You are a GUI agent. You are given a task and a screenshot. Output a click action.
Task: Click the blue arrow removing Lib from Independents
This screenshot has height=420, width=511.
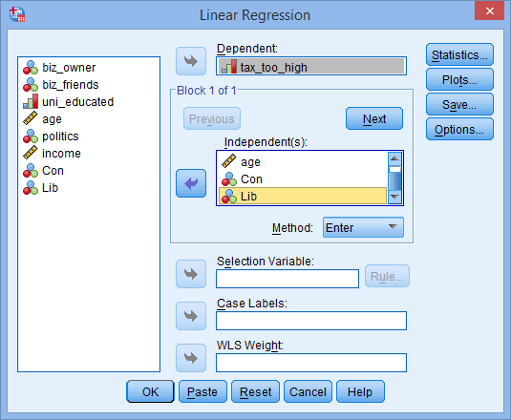point(191,183)
